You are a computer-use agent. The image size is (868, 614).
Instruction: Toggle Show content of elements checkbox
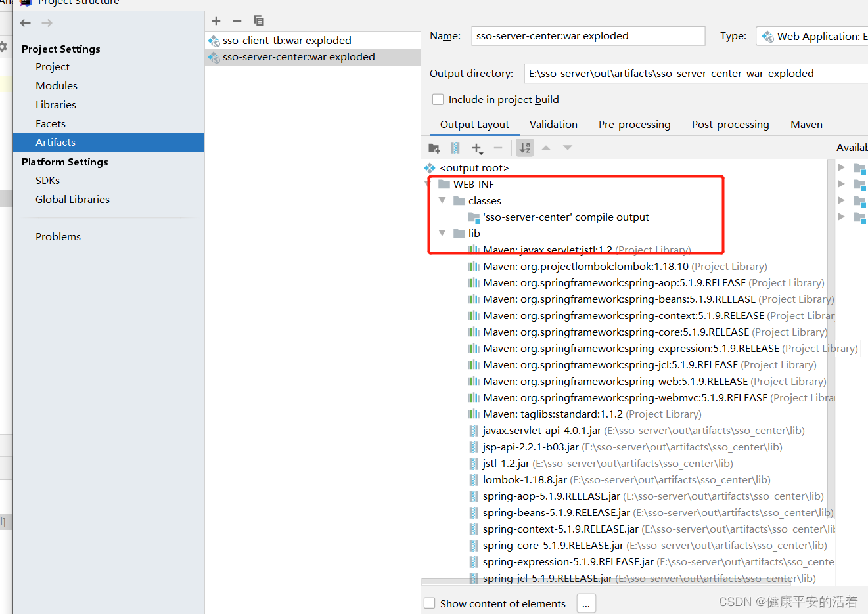430,603
